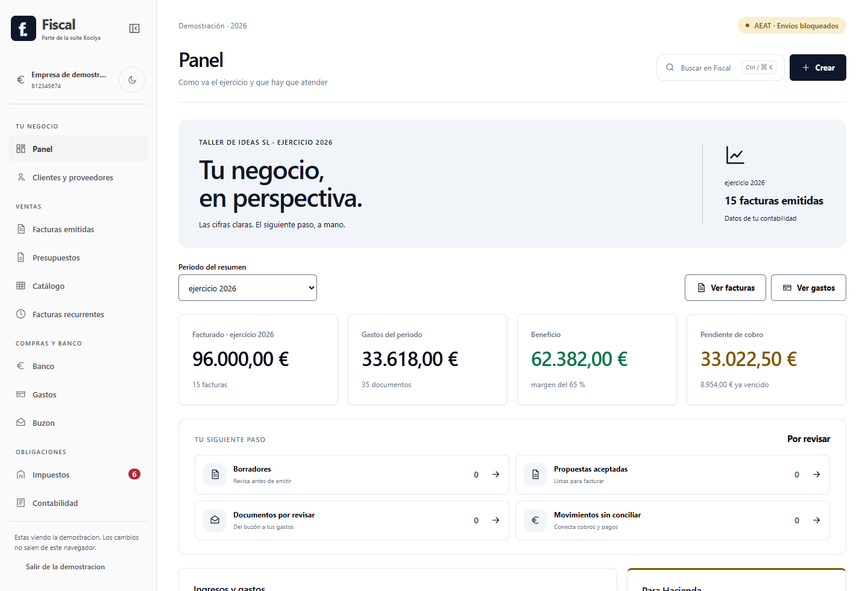Viewport: 868px width, 591px height.
Task: Click 'Demostración · 2026' breadcrumb
Action: coord(212,26)
